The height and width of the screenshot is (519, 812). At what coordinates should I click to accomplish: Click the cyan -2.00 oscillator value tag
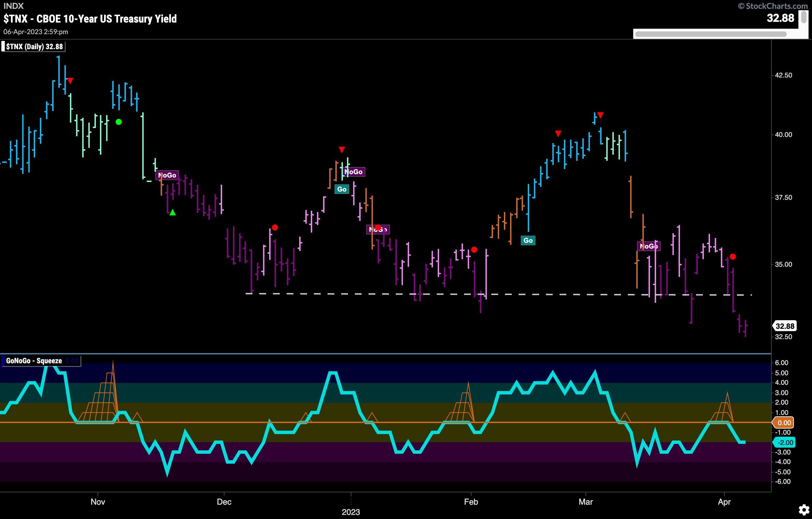pyautogui.click(x=784, y=443)
